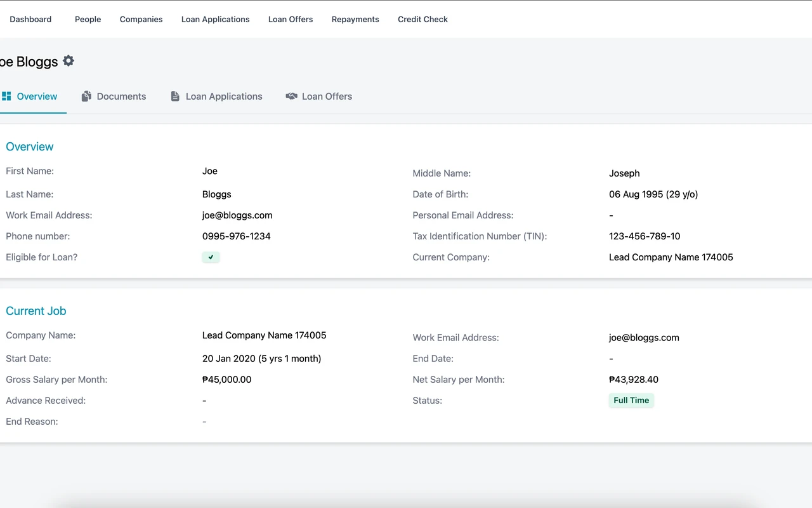Click the Tax Identification Number (TIN) label
Screen dimensions: 812x508
480,236
